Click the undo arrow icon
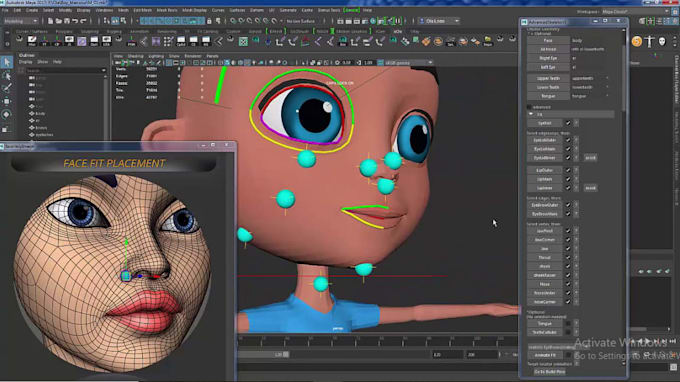This screenshot has width=680, height=382. (x=75, y=21)
